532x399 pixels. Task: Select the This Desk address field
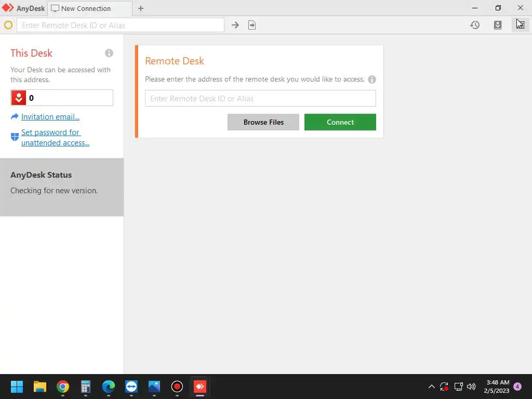62,98
